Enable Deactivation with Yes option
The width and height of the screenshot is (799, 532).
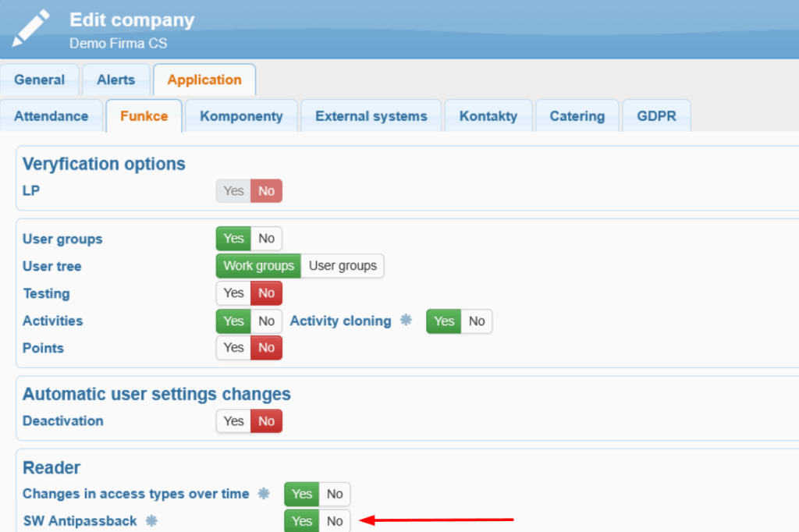tap(233, 421)
